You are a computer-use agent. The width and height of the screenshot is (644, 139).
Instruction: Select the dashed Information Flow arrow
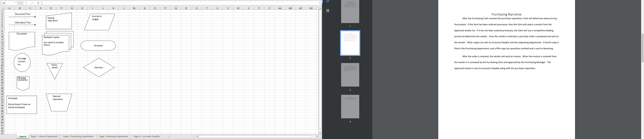pos(22,25)
